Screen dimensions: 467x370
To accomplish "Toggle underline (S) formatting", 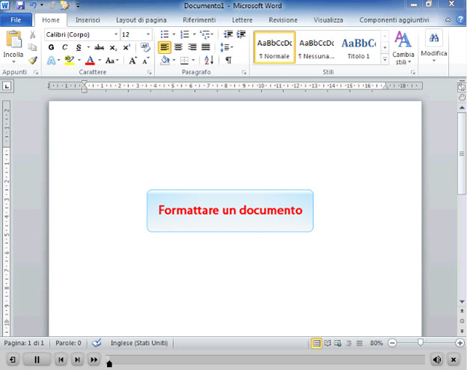I will pos(79,47).
